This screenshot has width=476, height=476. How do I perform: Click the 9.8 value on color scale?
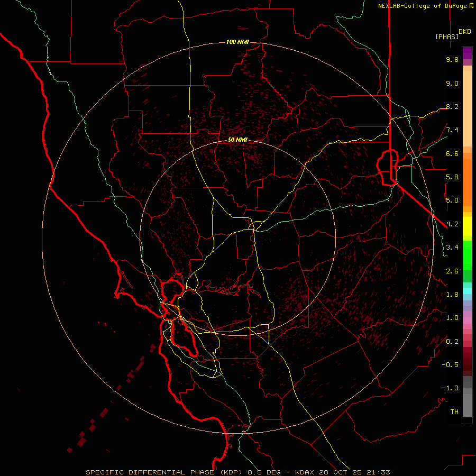click(x=452, y=59)
